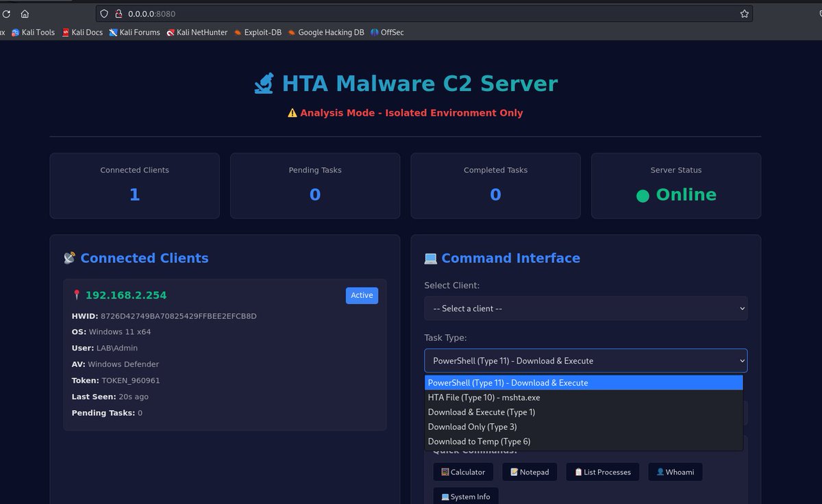Click the Notepad quick command button
822x504 pixels.
530,472
